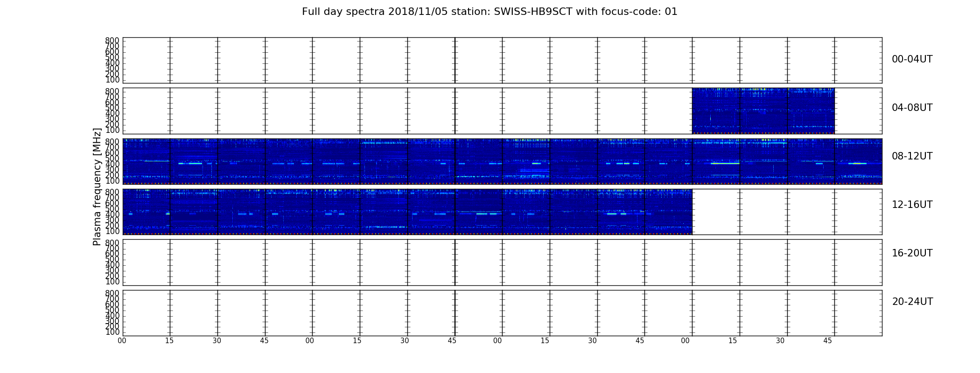
Task: Click the '800' tick label of the 04-08UT panel
Action: point(112,91)
